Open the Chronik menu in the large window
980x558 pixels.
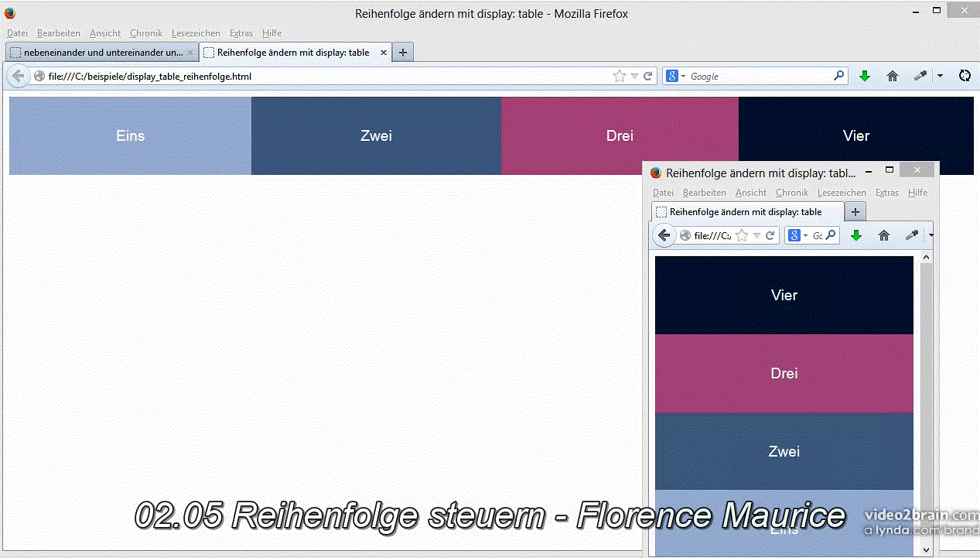point(146,33)
